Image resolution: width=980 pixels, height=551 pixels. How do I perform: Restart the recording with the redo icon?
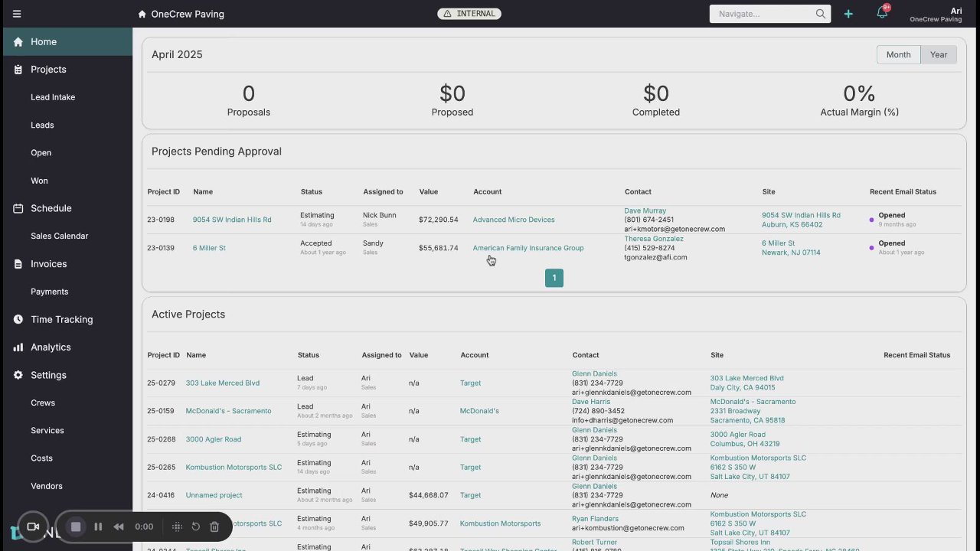pyautogui.click(x=196, y=527)
